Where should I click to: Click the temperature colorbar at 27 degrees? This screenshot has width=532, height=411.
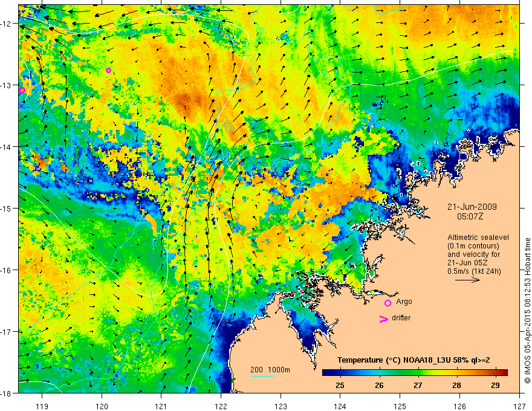418,372
